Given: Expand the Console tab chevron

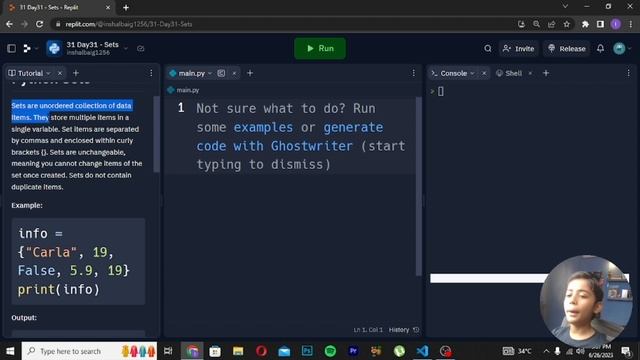Looking at the screenshot, I should (x=473, y=73).
